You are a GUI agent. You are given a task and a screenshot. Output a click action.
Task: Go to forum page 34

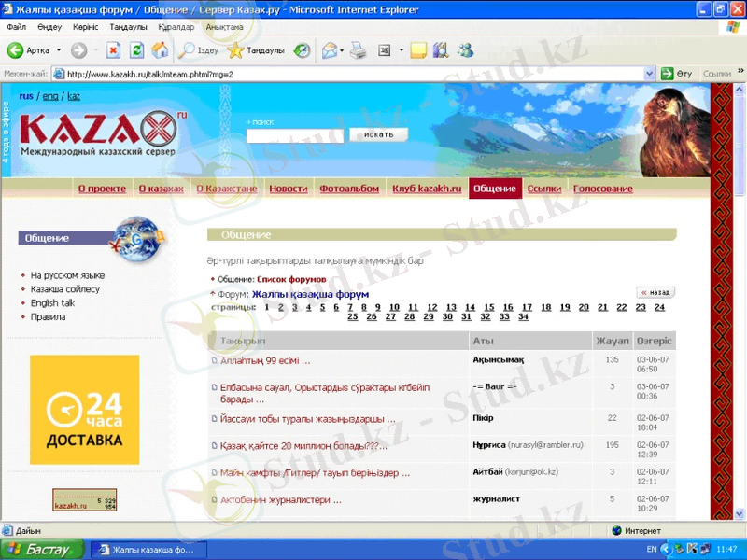coord(523,316)
